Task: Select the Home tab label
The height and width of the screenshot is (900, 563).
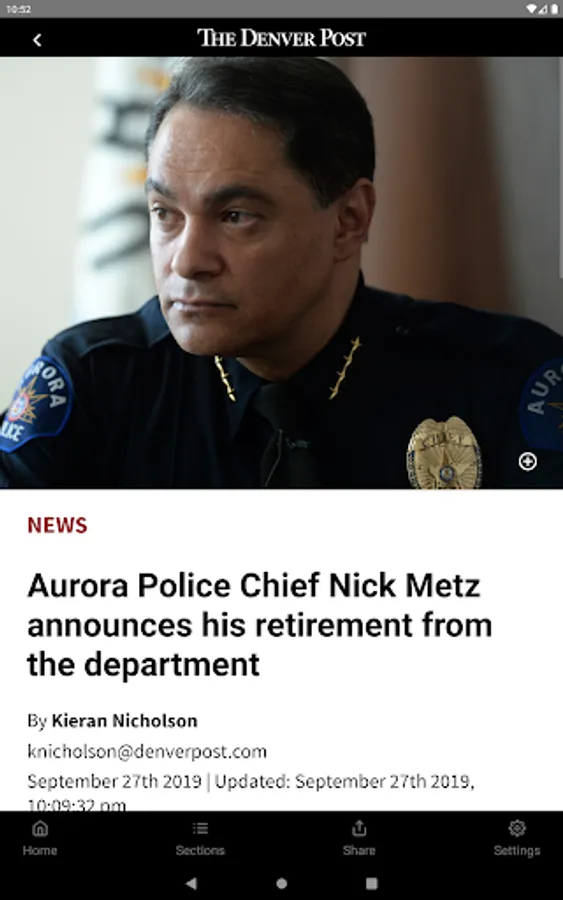Action: 40,851
